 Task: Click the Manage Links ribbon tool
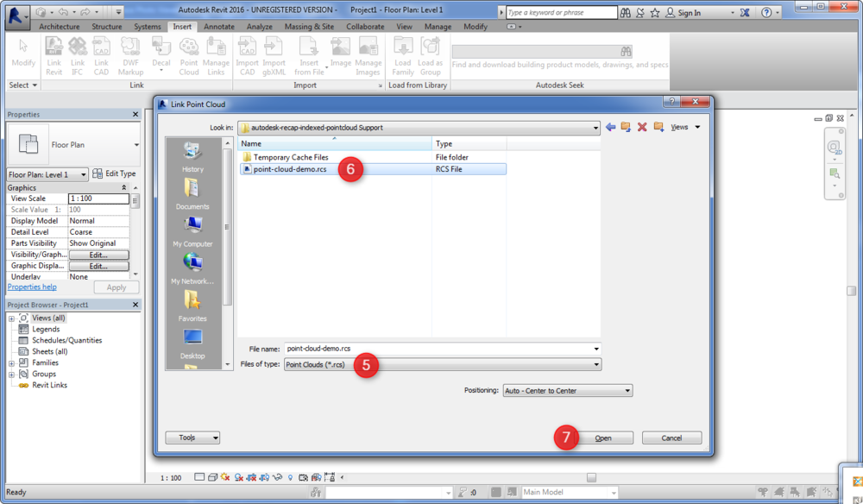pyautogui.click(x=216, y=55)
